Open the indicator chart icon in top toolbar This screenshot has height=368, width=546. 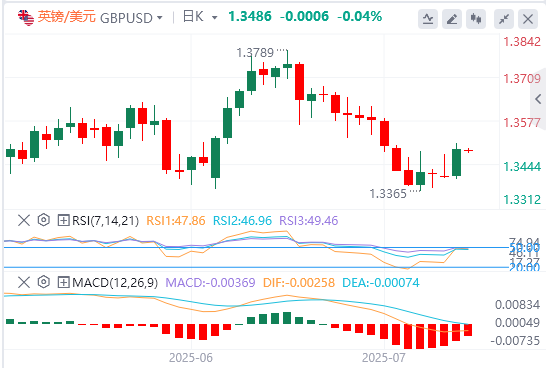(x=428, y=19)
